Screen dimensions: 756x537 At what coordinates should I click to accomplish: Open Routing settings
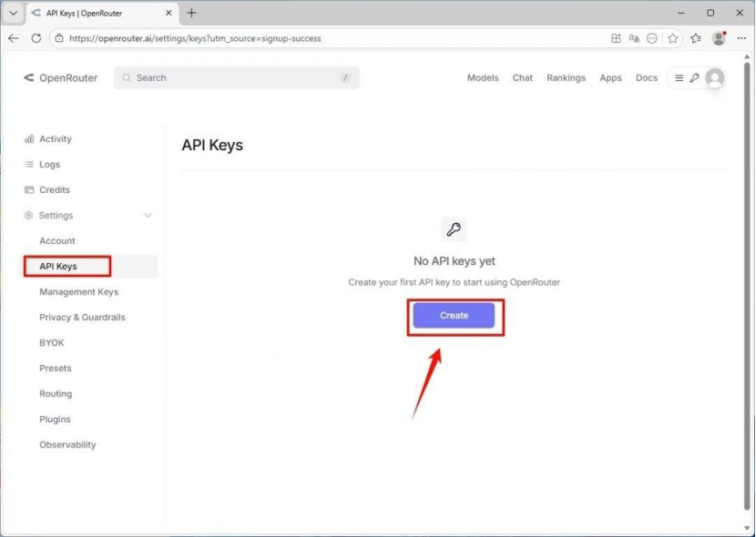(56, 394)
